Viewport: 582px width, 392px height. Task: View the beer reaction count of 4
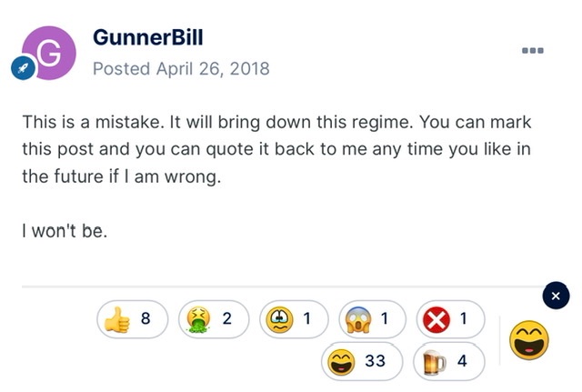pyautogui.click(x=462, y=361)
